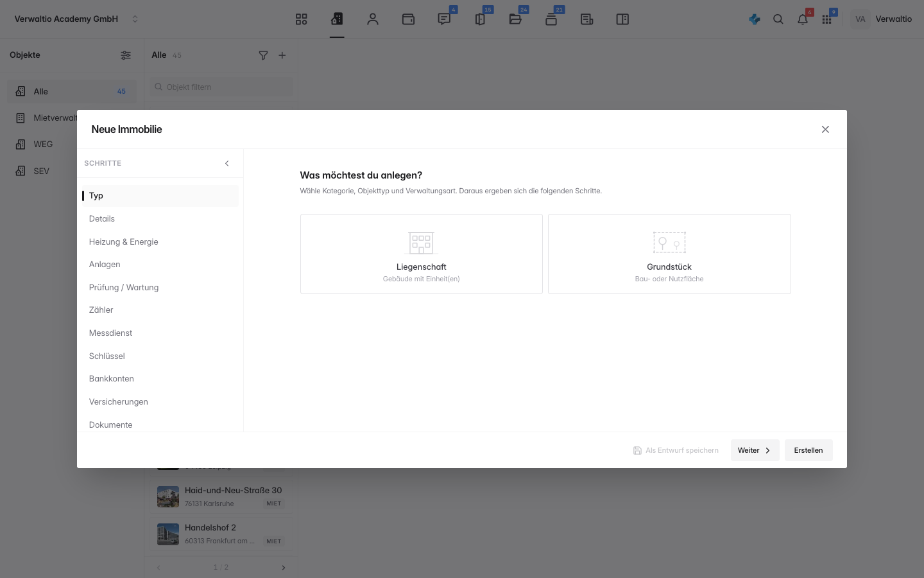Image resolution: width=924 pixels, height=578 pixels.
Task: Open search with the magnifier icon
Action: coord(778,19)
